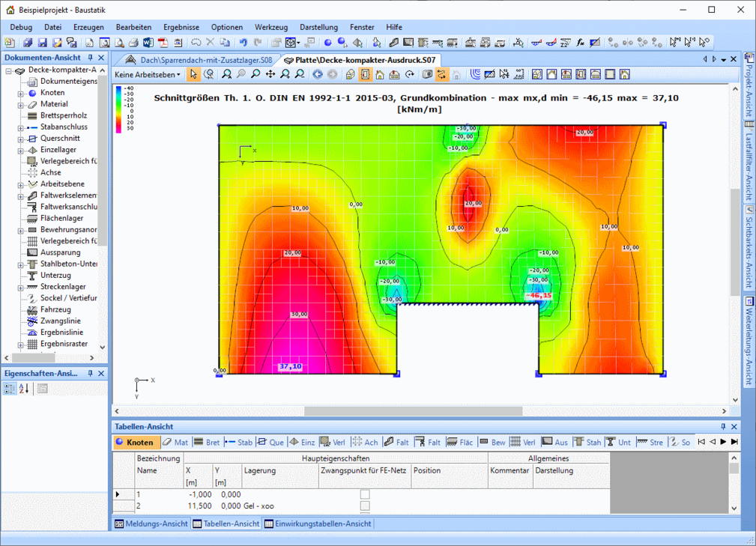Viewport: 756px width, 546px height.
Task: Click the fx formula icon
Action: click(x=580, y=43)
